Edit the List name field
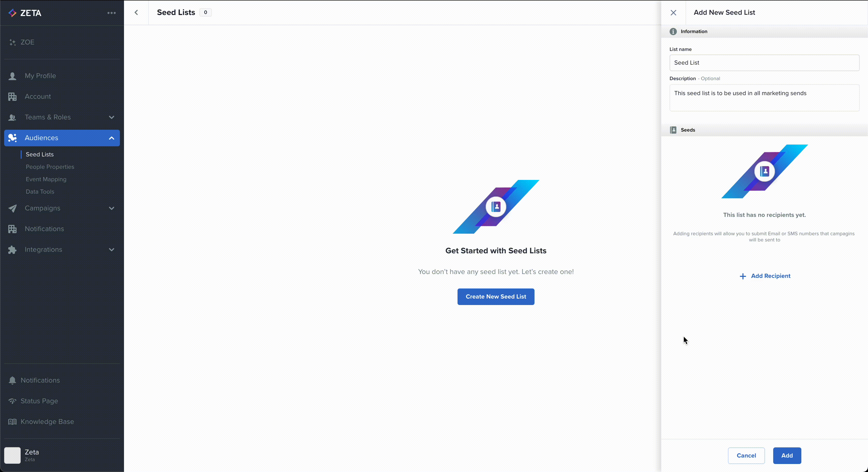 [764, 63]
